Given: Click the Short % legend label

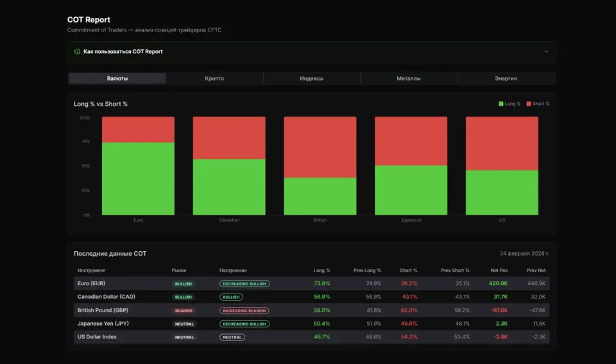Looking at the screenshot, I should (x=541, y=104).
